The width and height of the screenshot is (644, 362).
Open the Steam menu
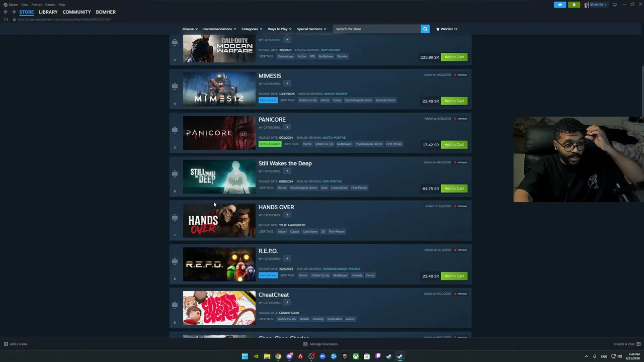(x=11, y=5)
